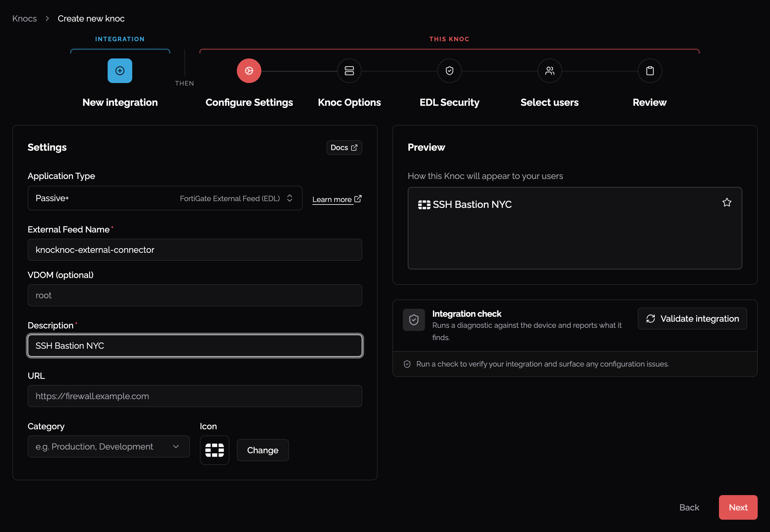Click 'How this Knoc will appear to your users'
Viewport: 770px width, 532px height.
point(485,176)
